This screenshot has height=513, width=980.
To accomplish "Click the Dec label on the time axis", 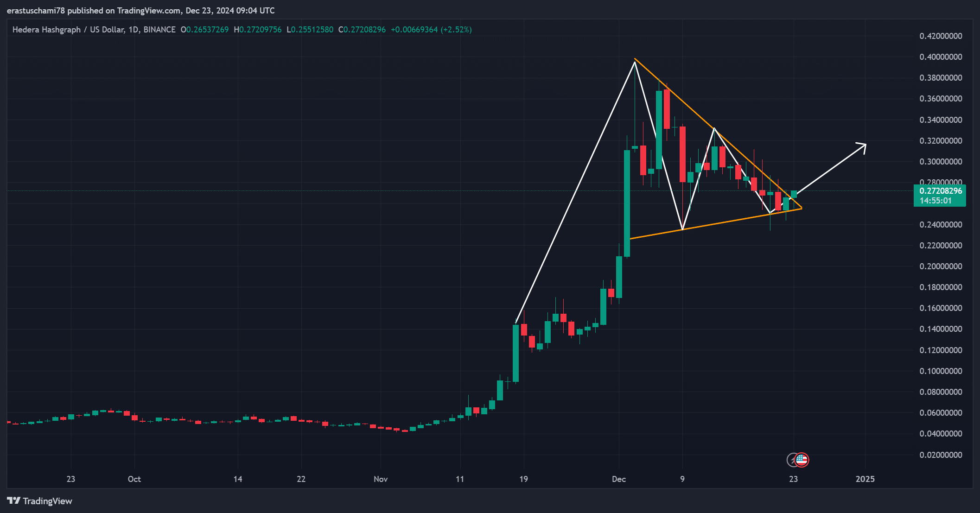I will pos(619,479).
